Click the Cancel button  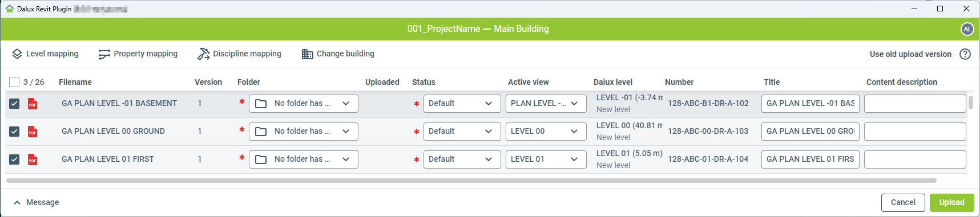(x=903, y=203)
